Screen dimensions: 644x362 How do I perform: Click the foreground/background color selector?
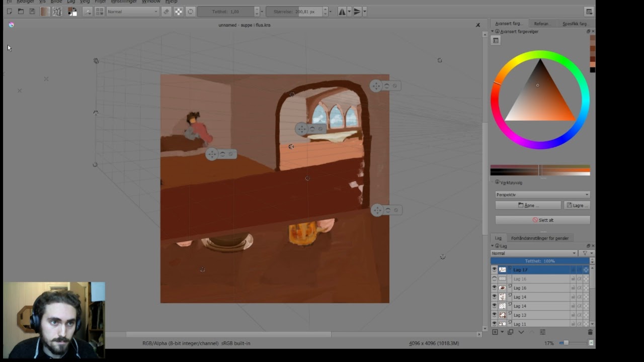click(x=72, y=12)
